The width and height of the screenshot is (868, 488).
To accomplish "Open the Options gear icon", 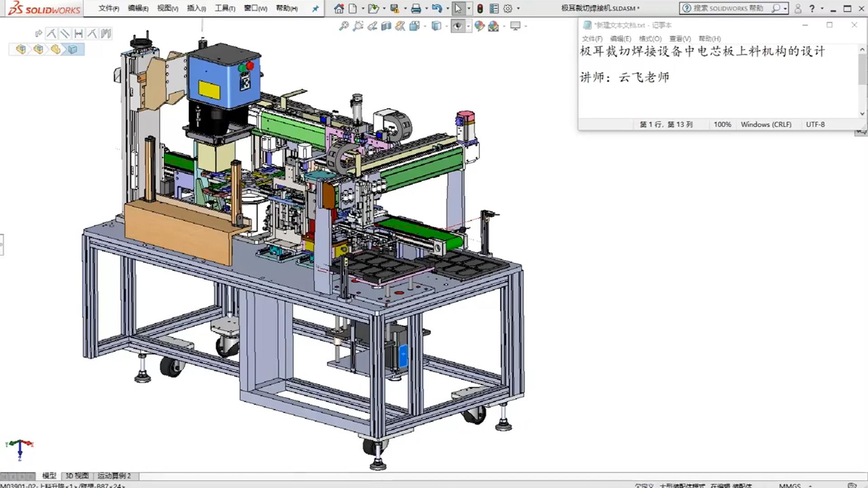I will 508,8.
